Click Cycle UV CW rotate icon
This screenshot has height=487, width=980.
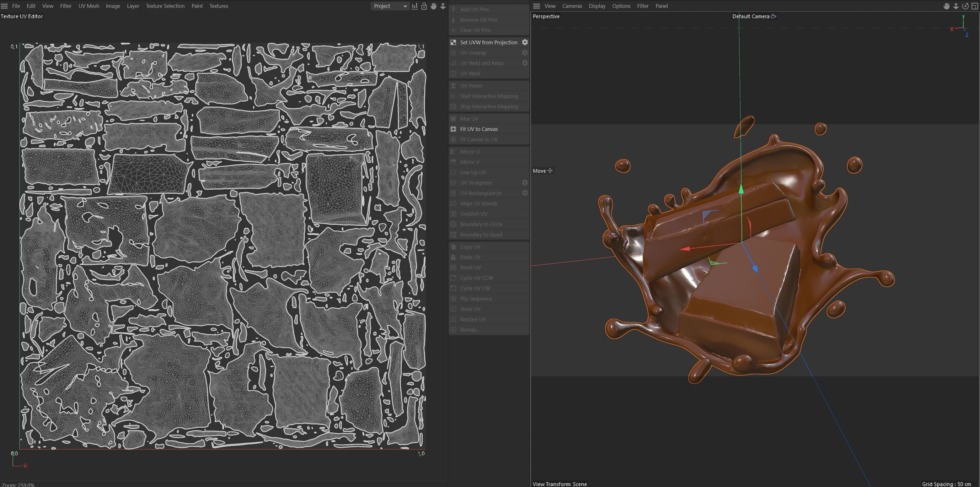[x=453, y=288]
